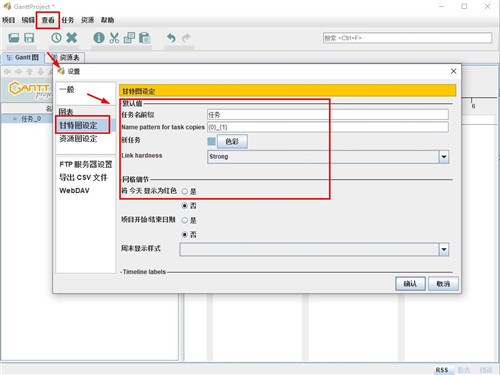Screen dimensions: 500x375
Task: Select 是 for 项目开始/结束日期
Action: 185,220
